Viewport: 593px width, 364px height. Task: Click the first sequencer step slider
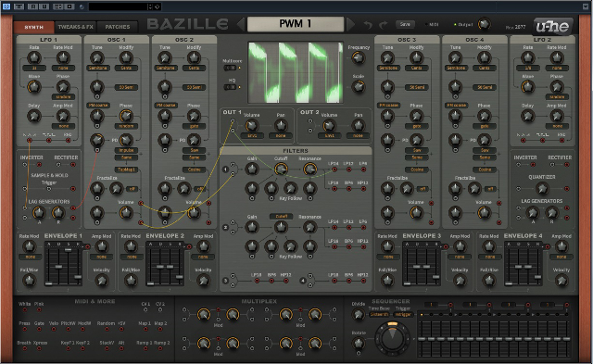(x=423, y=338)
